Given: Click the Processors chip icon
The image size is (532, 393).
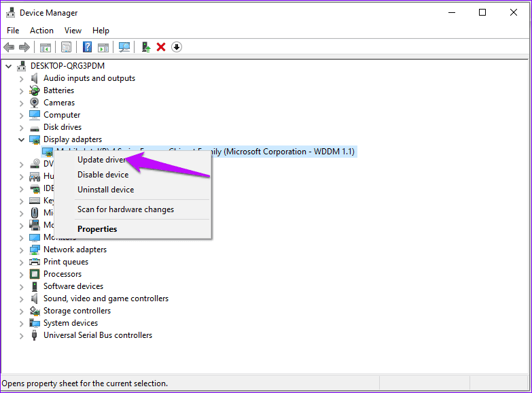Looking at the screenshot, I should (34, 274).
